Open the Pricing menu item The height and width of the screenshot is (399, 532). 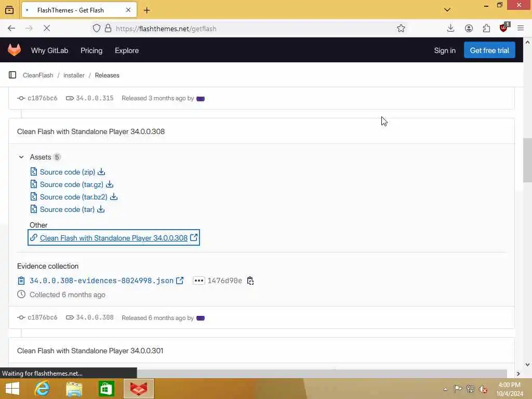(91, 50)
